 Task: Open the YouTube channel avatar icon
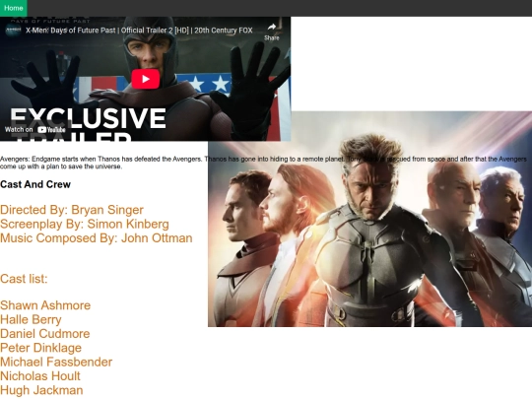coord(13,31)
